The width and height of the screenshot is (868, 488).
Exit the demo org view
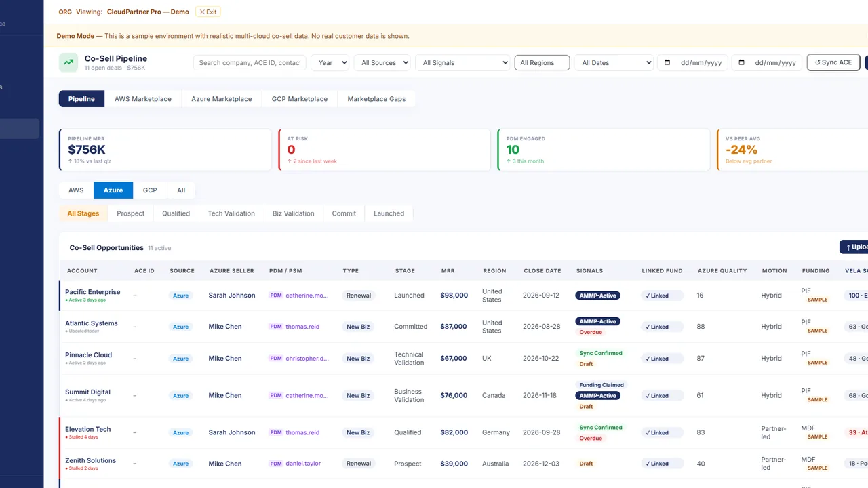[x=208, y=12]
